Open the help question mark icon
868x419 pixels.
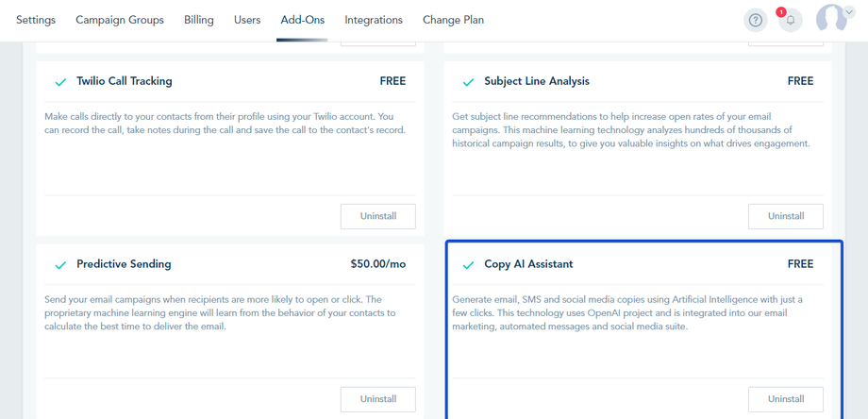(755, 20)
